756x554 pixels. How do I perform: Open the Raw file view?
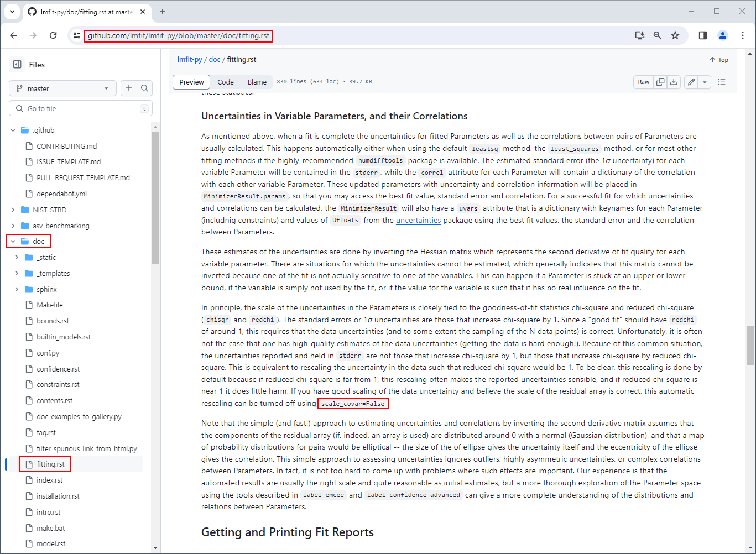click(x=643, y=82)
